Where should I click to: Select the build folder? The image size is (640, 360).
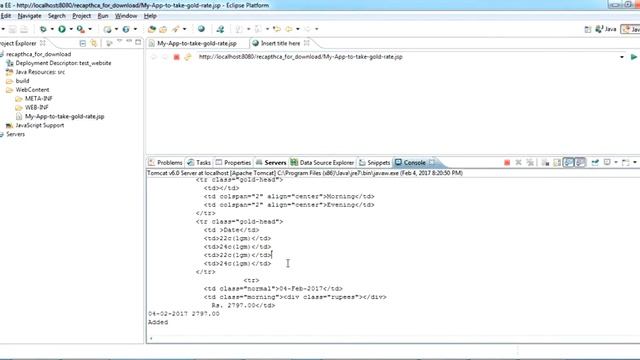click(x=22, y=81)
